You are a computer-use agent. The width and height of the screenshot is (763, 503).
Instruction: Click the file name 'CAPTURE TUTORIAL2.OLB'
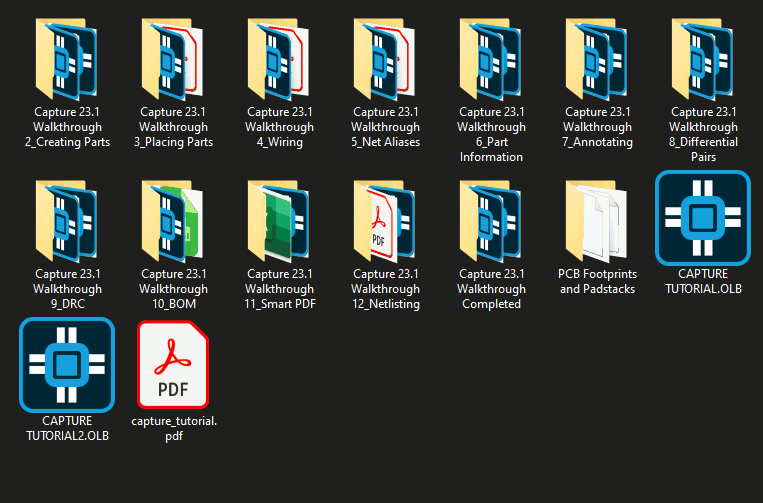click(x=67, y=428)
